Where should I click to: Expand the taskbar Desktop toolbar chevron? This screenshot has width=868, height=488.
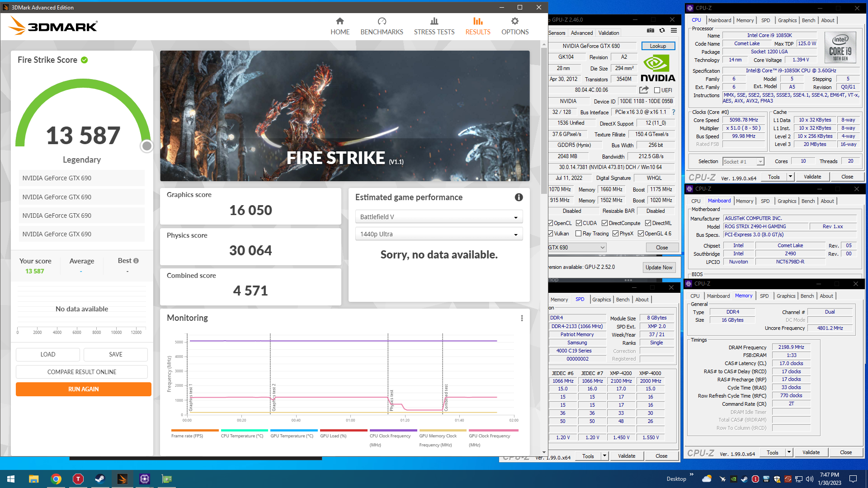691,474
